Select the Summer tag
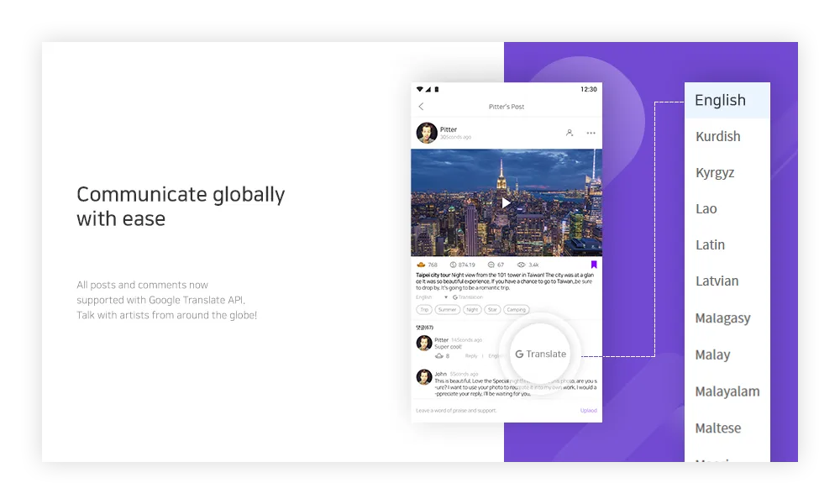This screenshot has width=840, height=504. (x=448, y=310)
